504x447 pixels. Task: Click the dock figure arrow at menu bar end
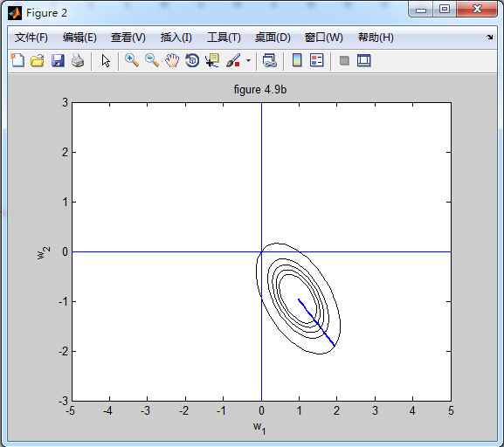pos(489,37)
